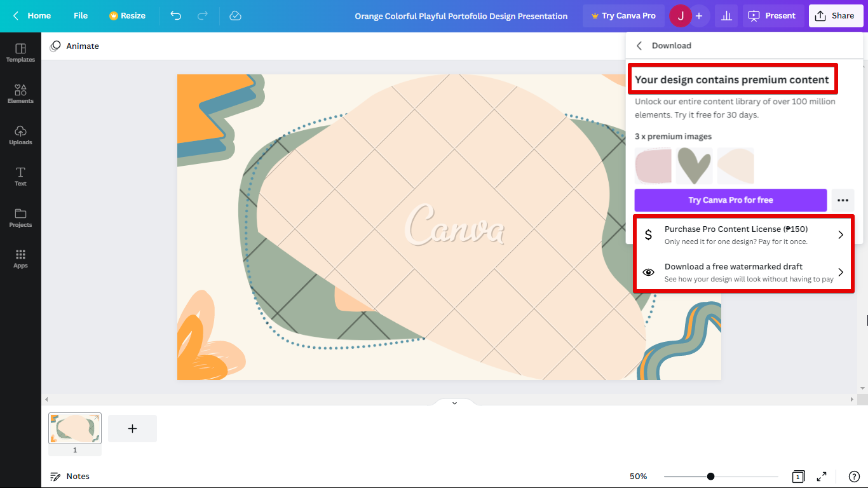Expand Download a free watermarked draft

[743, 273]
